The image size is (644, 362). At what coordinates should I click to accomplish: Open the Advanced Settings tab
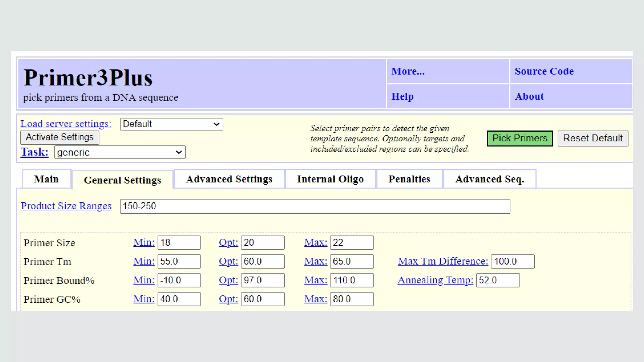[x=229, y=179]
